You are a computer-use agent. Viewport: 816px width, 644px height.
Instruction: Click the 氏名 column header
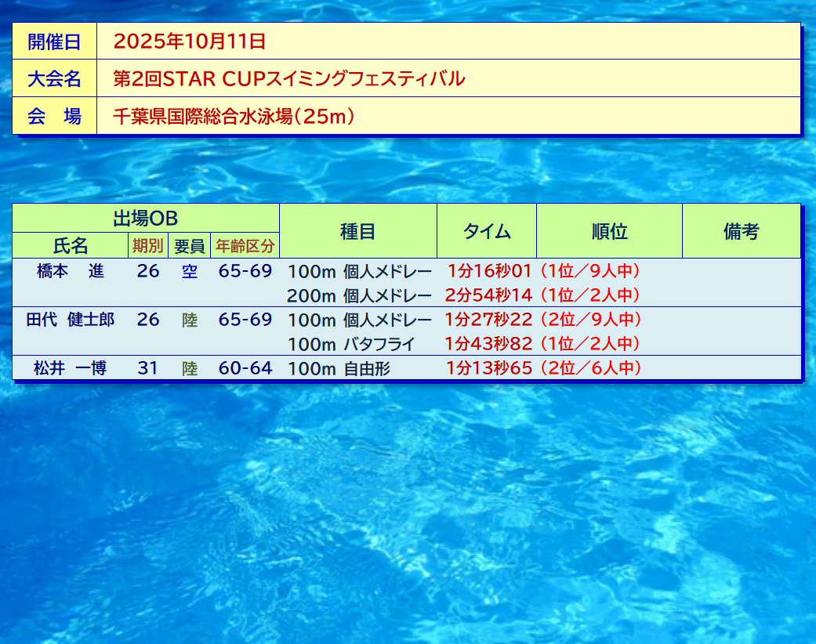[70, 246]
